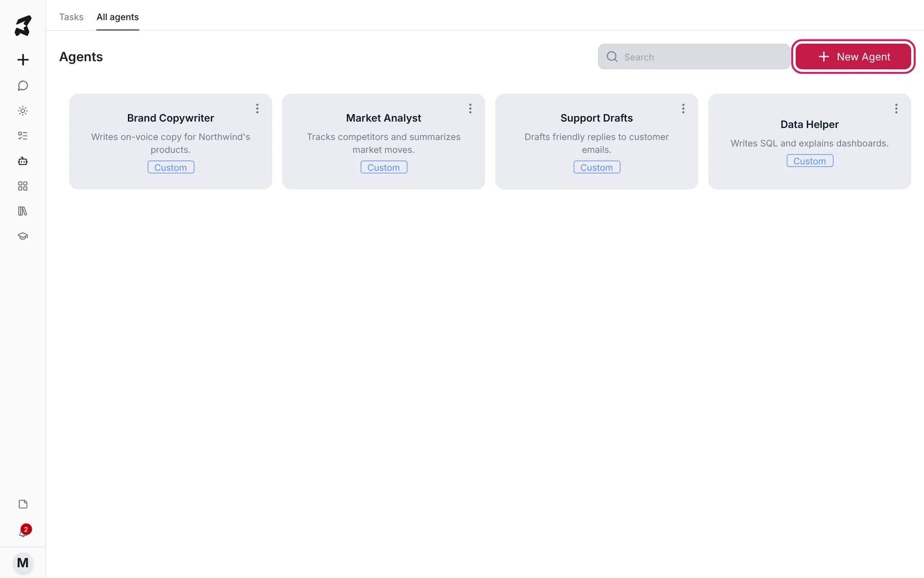Click Custom tag on Brand Copywriter
924x578 pixels.
click(x=170, y=167)
